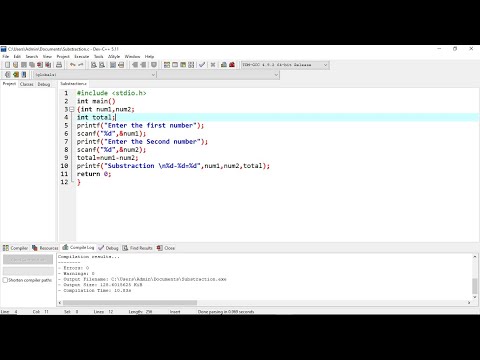The width and height of the screenshot is (480, 360).
Task: Click the Close tab in bottom panel
Action: tap(166, 248)
